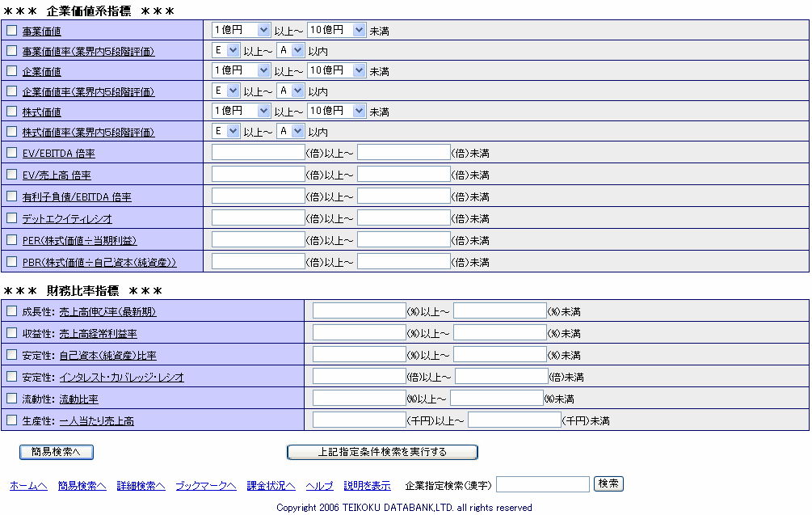Open the EV/EBITDA 倍率 link
This screenshot has height=515, width=812.
[x=58, y=154]
